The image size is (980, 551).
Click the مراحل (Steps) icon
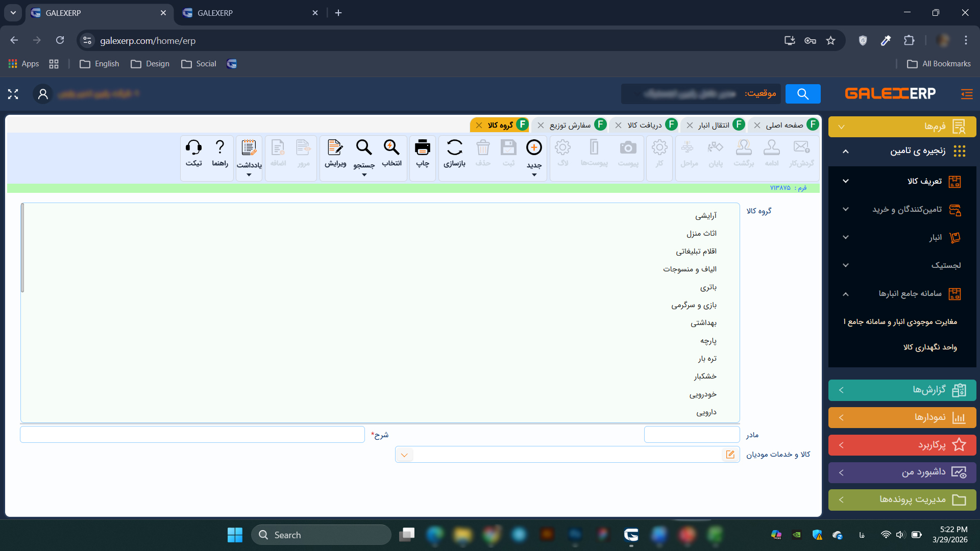688,148
